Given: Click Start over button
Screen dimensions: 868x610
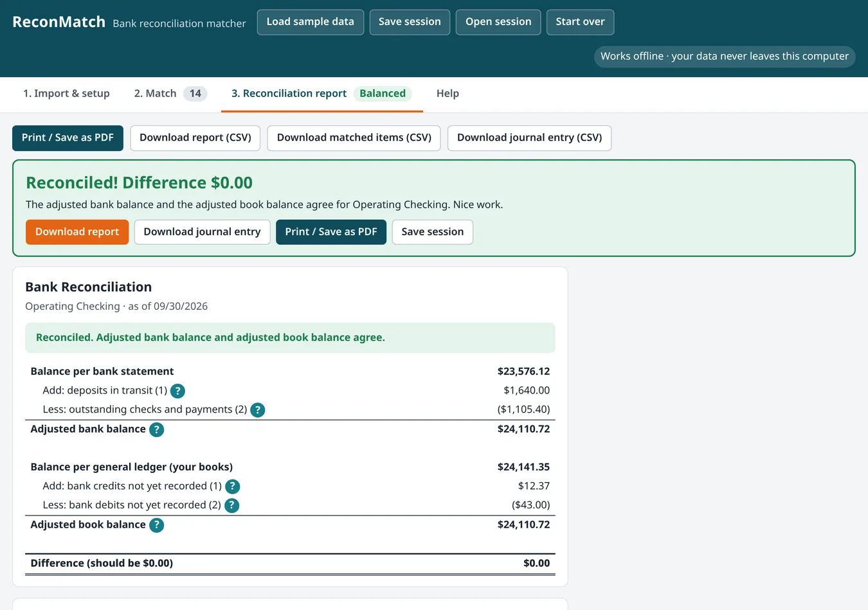Looking at the screenshot, I should click(x=581, y=22).
